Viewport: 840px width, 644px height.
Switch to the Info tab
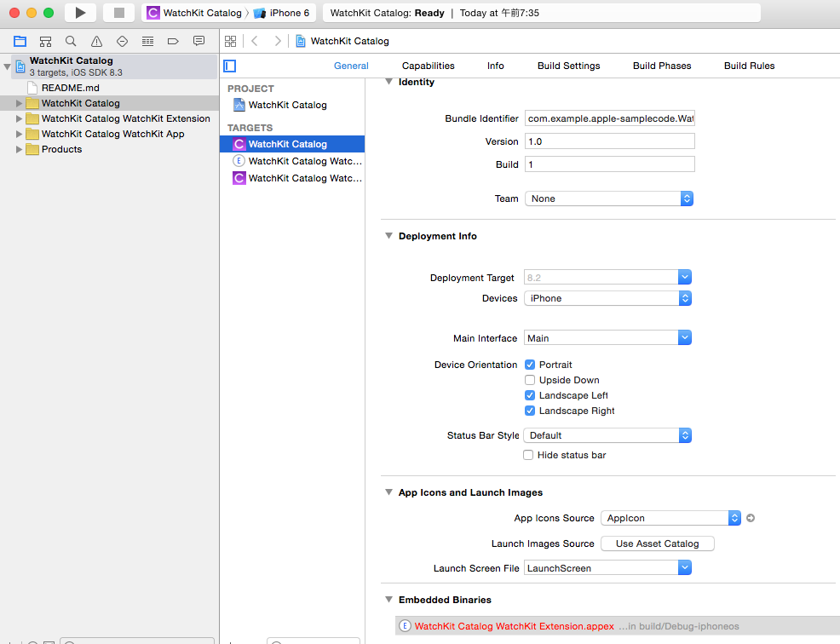point(496,66)
